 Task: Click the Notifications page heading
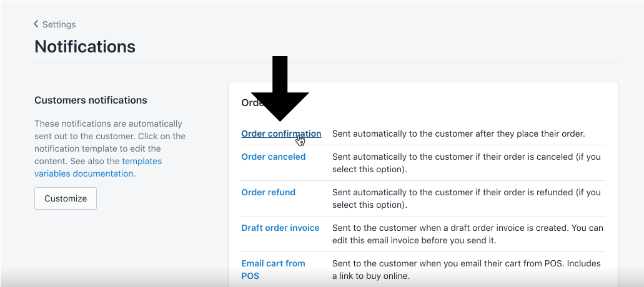coord(85,46)
